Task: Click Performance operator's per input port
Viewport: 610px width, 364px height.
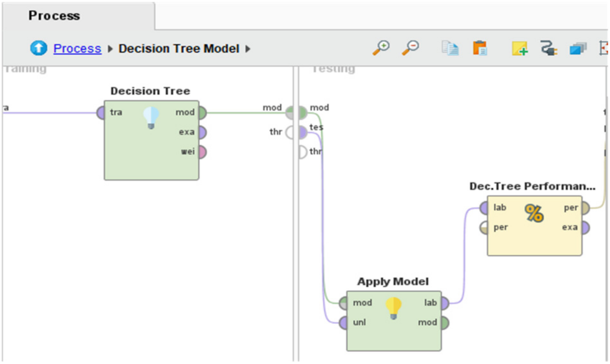Action: point(484,228)
